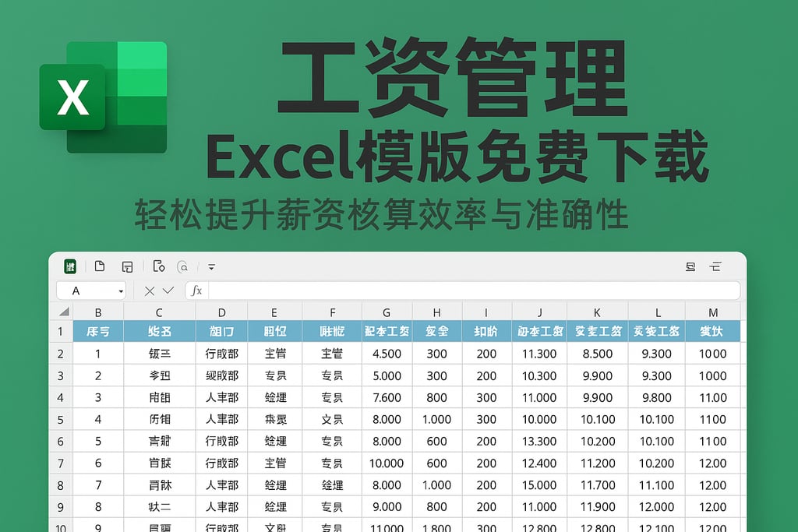Expand the toolbar overflow arrow

pyautogui.click(x=212, y=266)
